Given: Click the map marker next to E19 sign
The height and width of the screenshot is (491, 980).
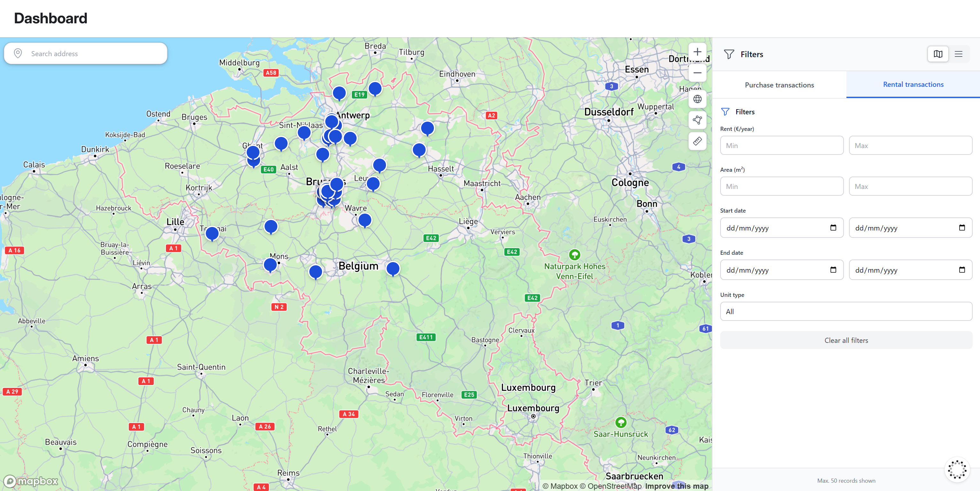Looking at the screenshot, I should pos(339,94).
